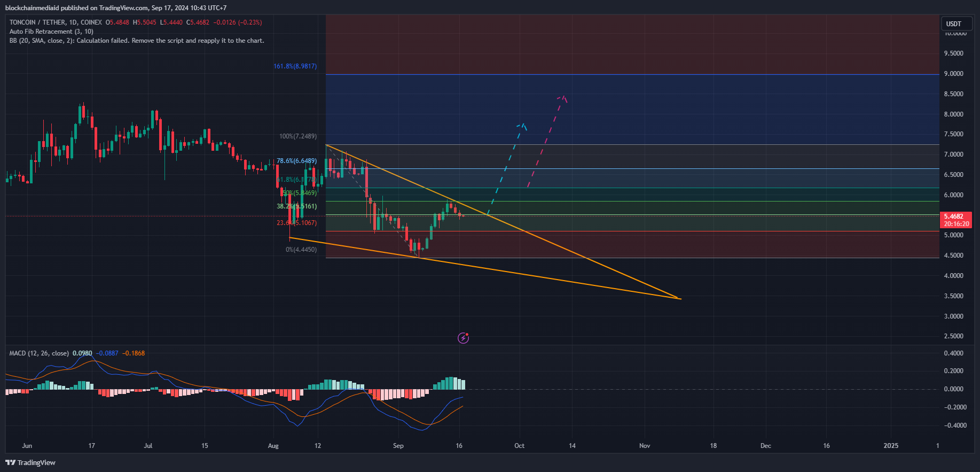980x472 pixels.
Task: Click the Dec date label on time axis
Action: tap(766, 446)
